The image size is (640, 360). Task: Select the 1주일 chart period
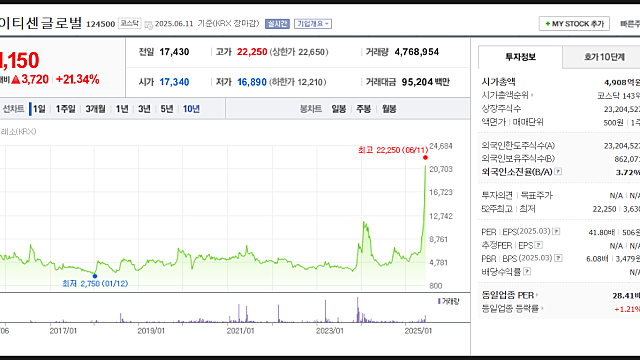[66, 109]
